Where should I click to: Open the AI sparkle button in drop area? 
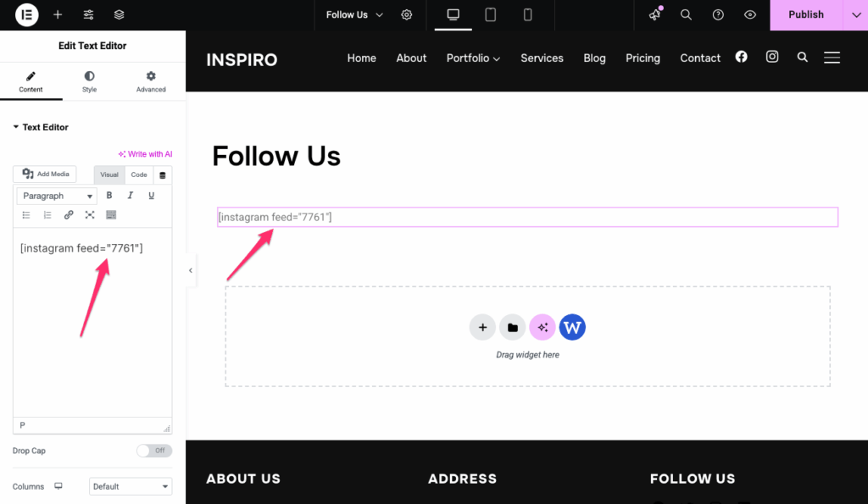(x=542, y=327)
